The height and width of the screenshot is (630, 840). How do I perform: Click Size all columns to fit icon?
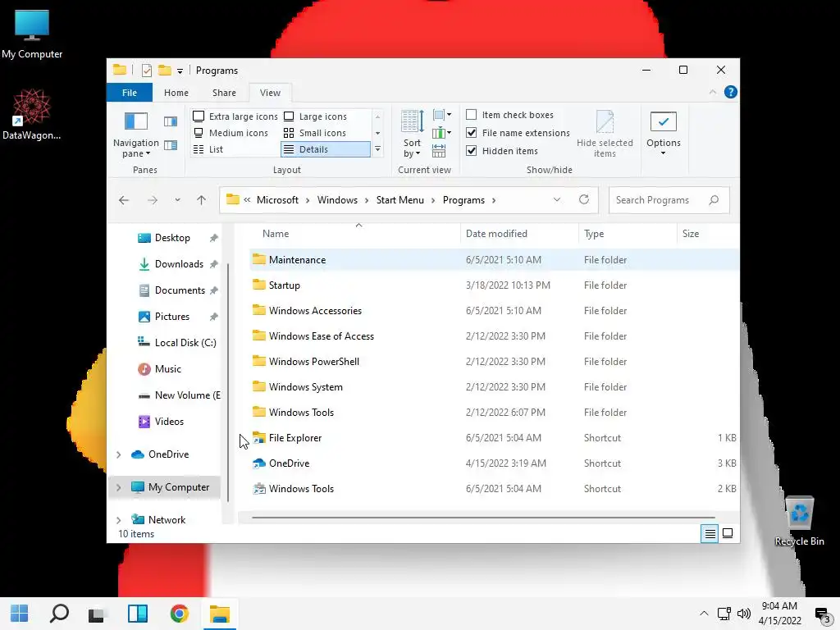tap(439, 151)
